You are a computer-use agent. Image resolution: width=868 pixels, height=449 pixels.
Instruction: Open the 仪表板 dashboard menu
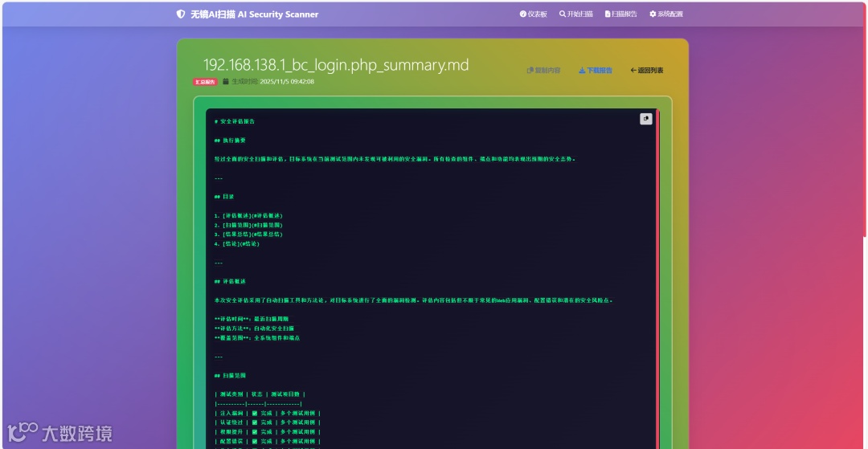tap(533, 14)
